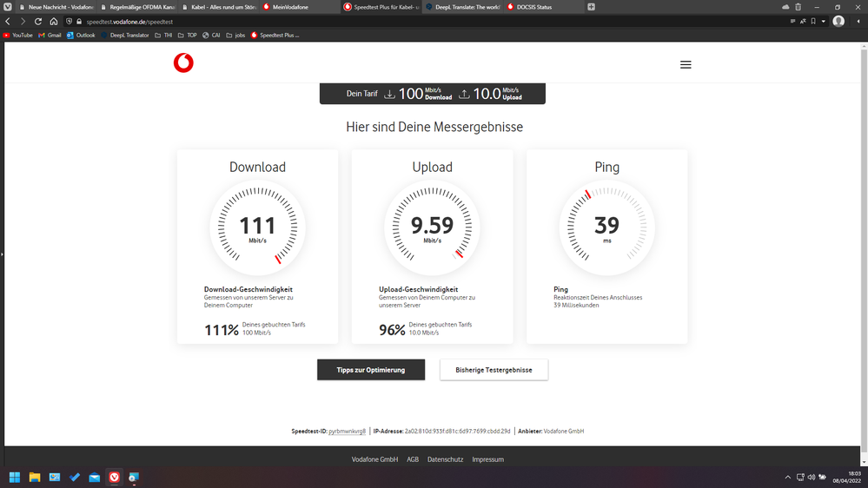
Task: Open the Gmail bookmark
Action: 50,35
